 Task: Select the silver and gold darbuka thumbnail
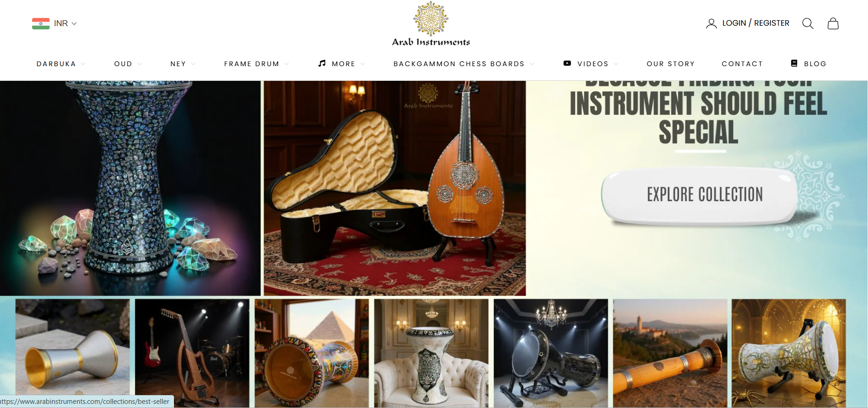[x=73, y=353]
